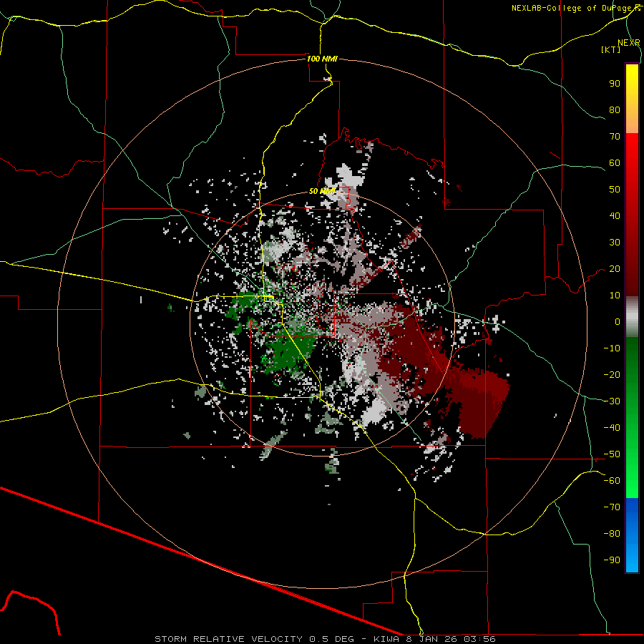Select the 0 value on velocity scale

[x=618, y=322]
